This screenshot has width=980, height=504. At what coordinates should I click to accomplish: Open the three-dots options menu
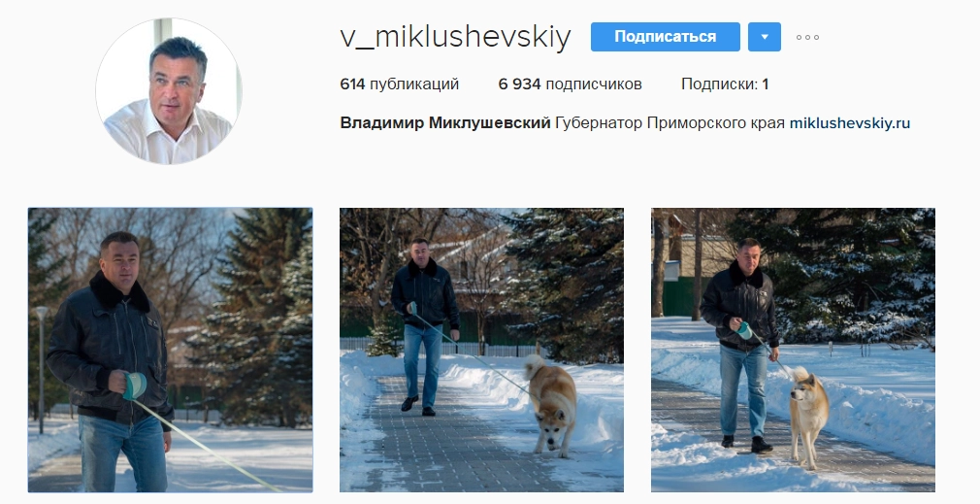point(807,38)
